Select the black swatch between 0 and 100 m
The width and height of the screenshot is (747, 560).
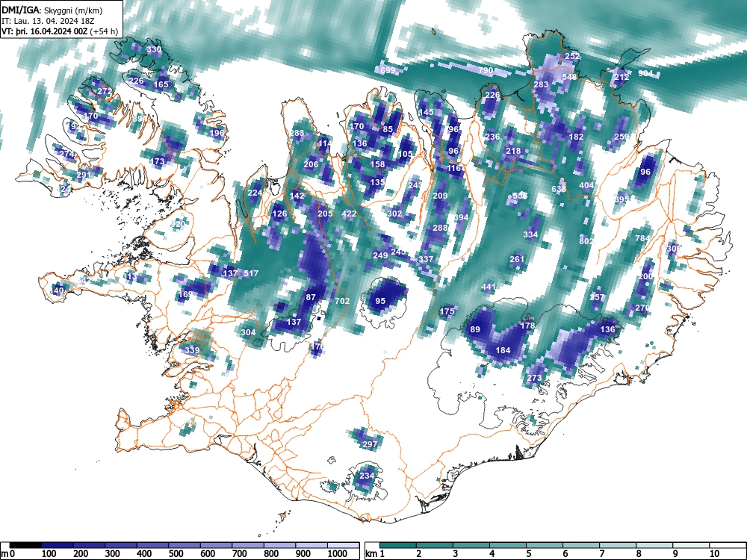click(x=25, y=546)
